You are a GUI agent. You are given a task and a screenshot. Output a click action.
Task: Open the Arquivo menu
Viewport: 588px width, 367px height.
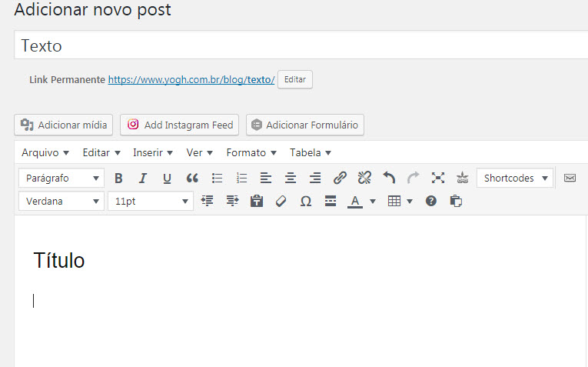[45, 153]
